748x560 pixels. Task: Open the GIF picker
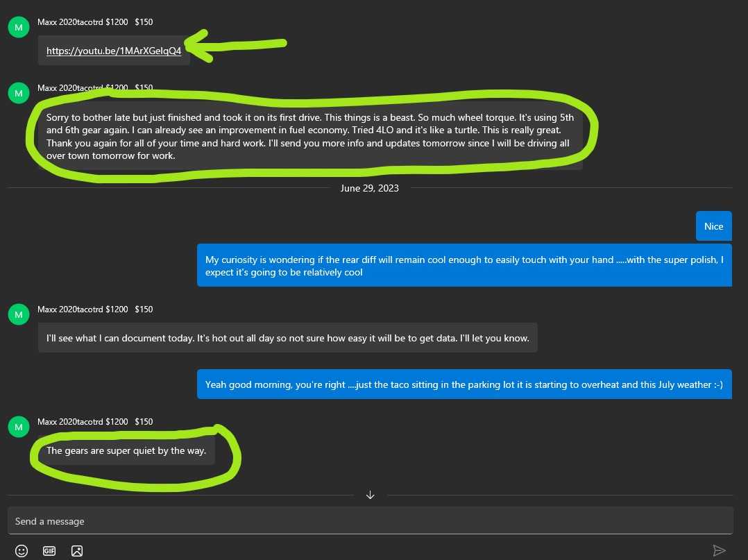[x=49, y=551]
